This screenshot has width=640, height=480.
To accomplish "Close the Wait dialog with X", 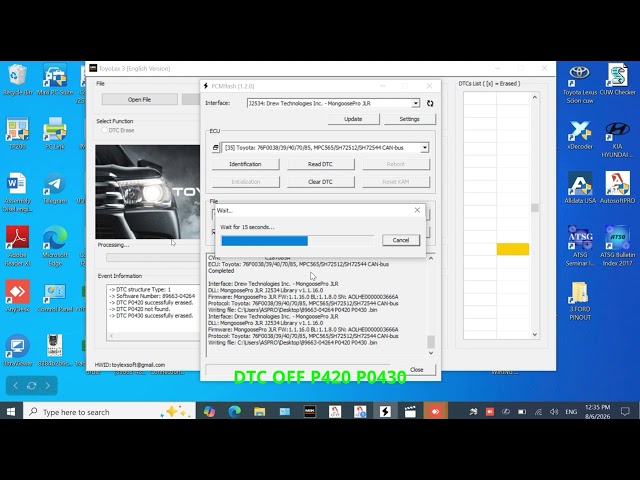I will 417,210.
